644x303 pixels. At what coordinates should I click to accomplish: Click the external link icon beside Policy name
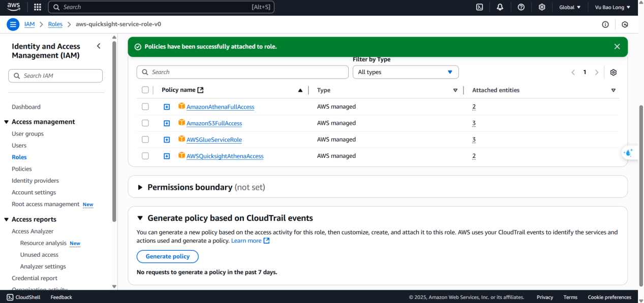(200, 90)
